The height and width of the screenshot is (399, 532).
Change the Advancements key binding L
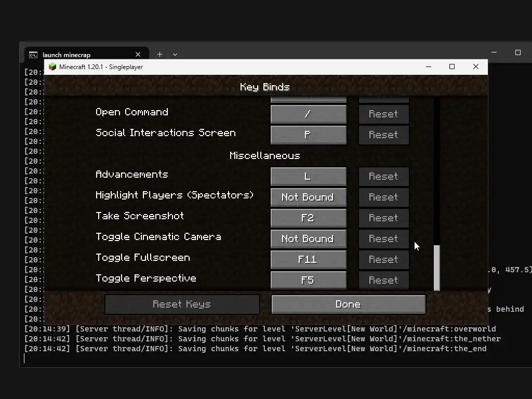(x=309, y=177)
